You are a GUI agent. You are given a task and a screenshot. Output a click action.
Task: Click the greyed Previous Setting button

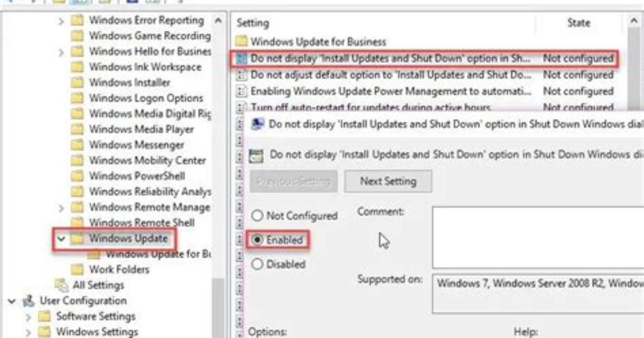(x=293, y=181)
